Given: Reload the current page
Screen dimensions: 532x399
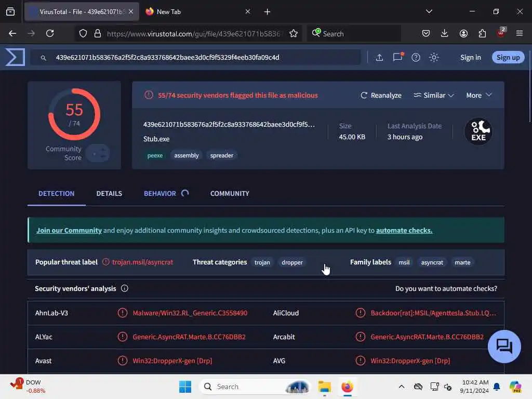Looking at the screenshot, I should [50, 33].
